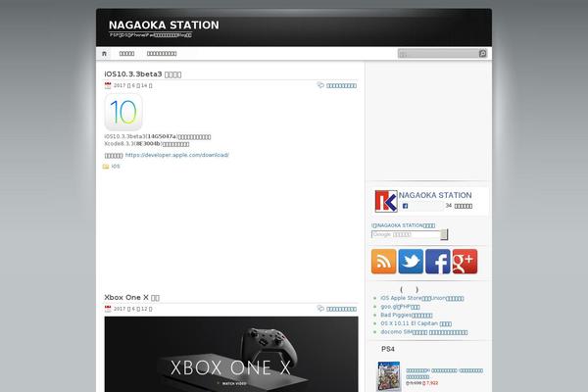The height and width of the screenshot is (392, 588).
Task: Submit the Google site search button
Action: (444, 234)
